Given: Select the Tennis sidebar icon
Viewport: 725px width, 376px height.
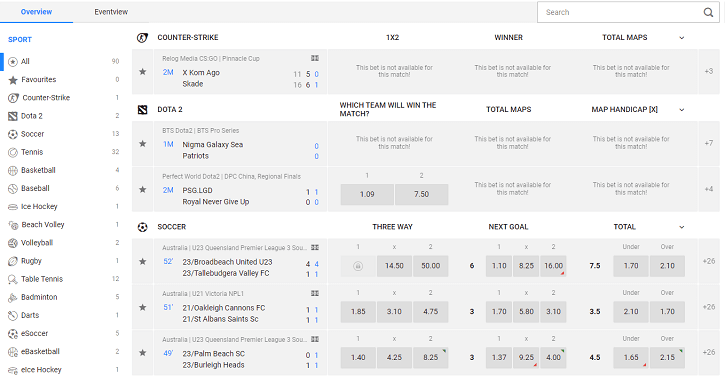Looking at the screenshot, I should 13,152.
